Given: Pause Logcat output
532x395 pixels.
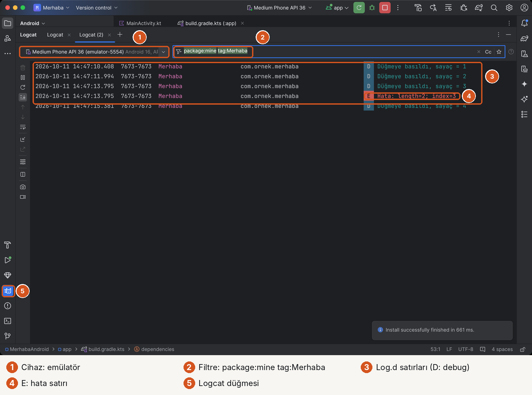Looking at the screenshot, I should pyautogui.click(x=23, y=77).
